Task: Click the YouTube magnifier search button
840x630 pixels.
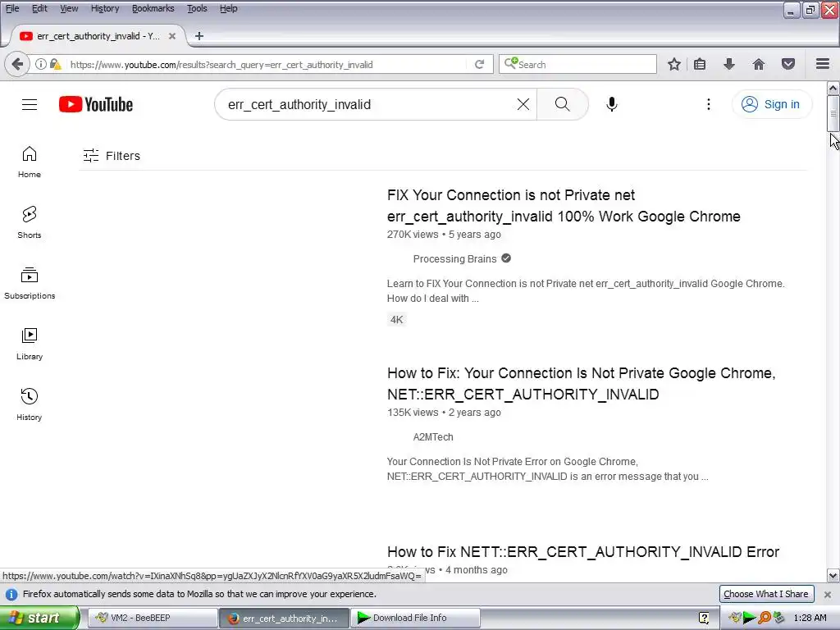Action: coord(562,104)
